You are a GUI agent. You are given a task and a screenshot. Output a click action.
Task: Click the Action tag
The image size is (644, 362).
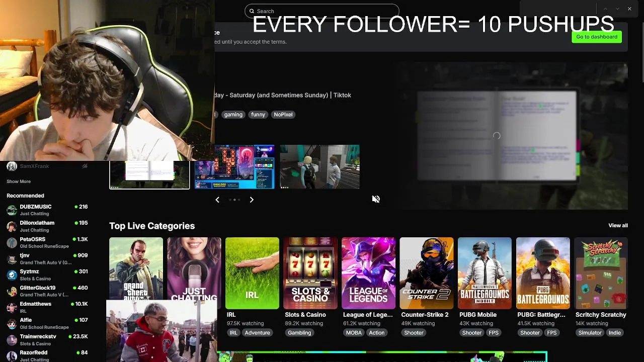377,333
